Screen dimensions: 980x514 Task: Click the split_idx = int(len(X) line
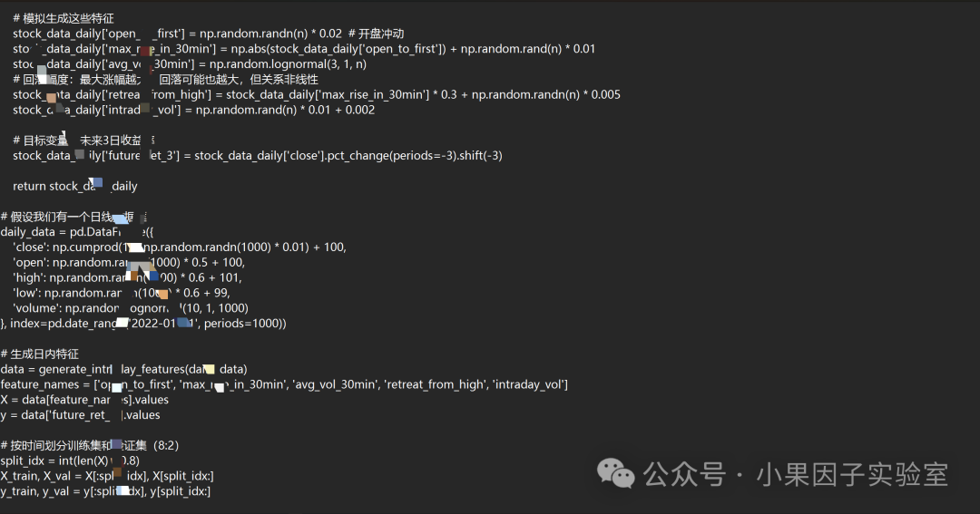[70, 461]
